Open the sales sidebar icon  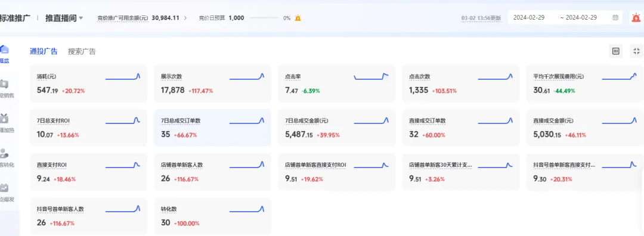(x=4, y=84)
